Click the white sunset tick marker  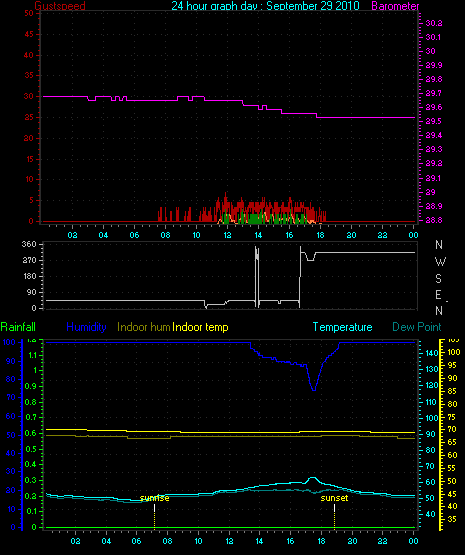click(x=334, y=508)
